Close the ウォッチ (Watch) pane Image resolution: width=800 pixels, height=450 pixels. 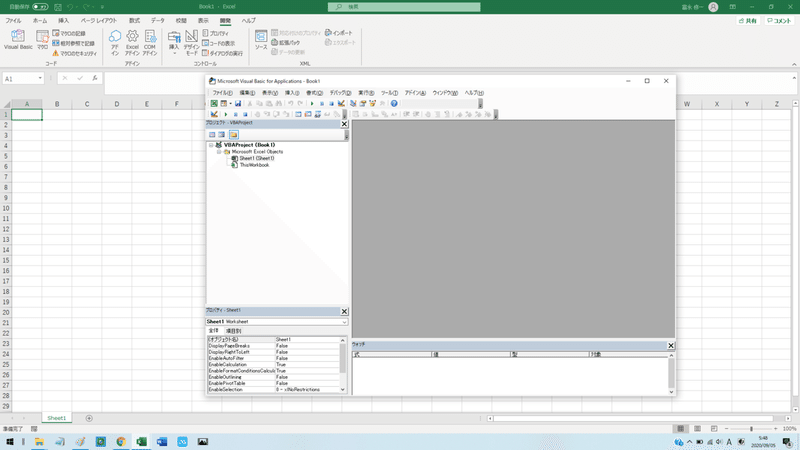[x=671, y=346]
